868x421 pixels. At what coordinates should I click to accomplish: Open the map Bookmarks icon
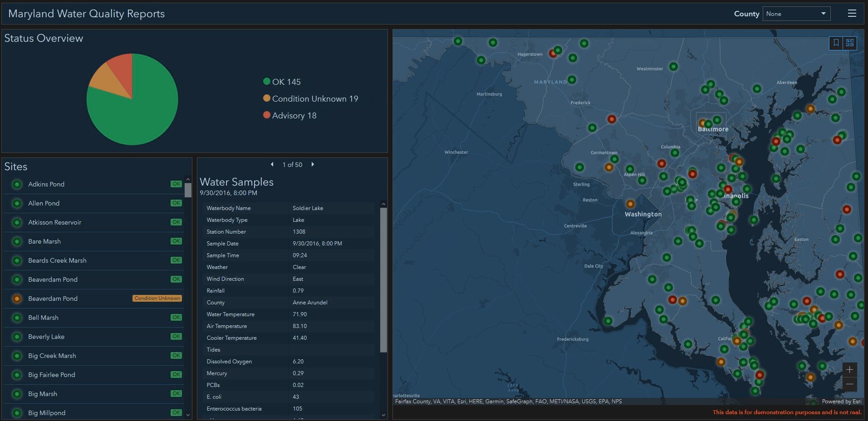tap(836, 43)
